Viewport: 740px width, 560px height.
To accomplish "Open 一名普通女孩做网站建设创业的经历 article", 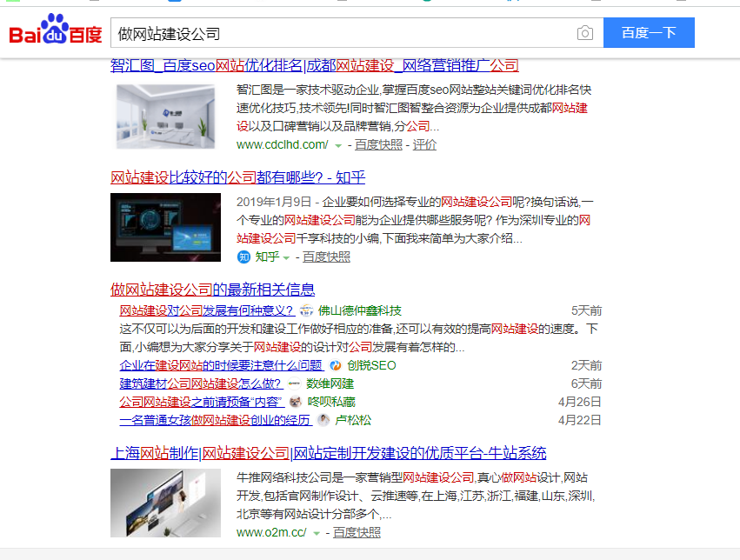I will point(216,420).
